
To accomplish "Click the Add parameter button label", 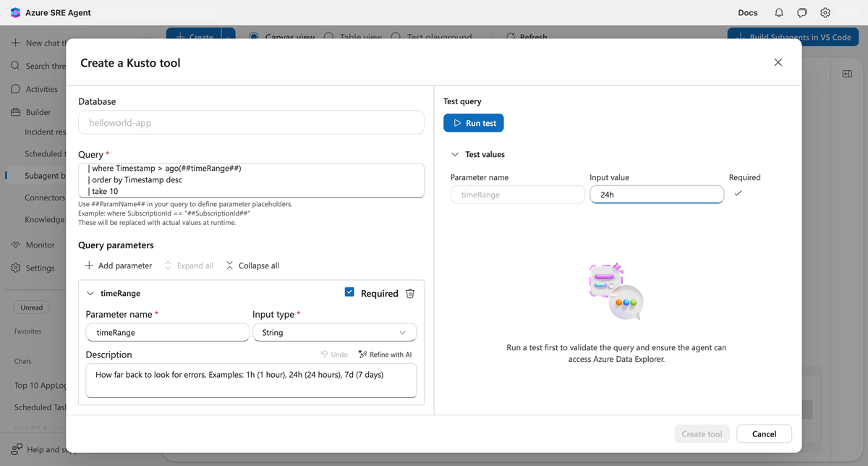I will click(x=125, y=266).
